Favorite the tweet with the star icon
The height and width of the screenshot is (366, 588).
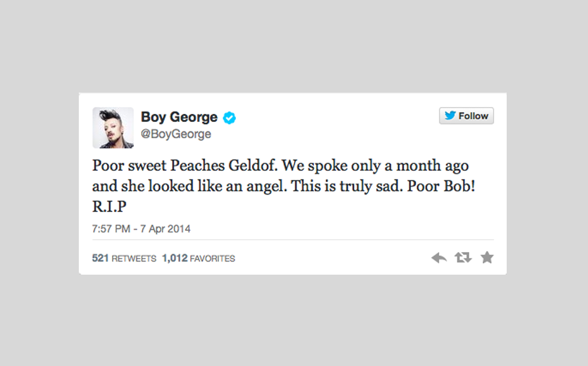click(487, 258)
